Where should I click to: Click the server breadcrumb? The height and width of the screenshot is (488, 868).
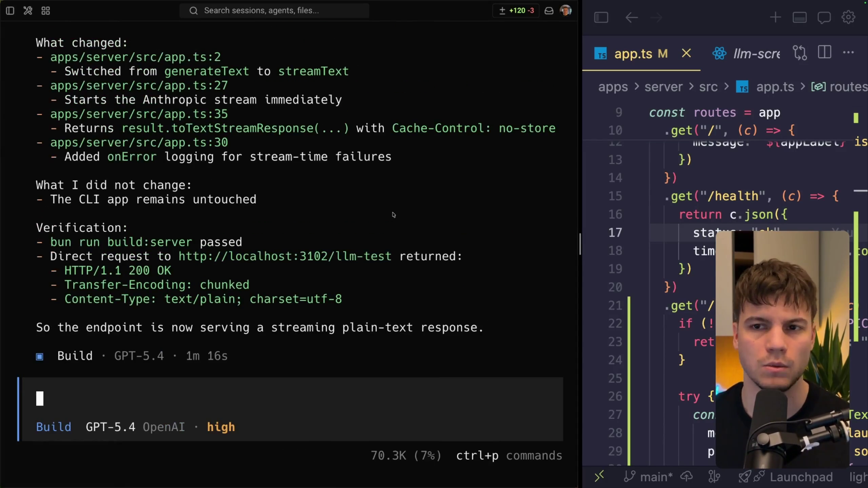[663, 87]
